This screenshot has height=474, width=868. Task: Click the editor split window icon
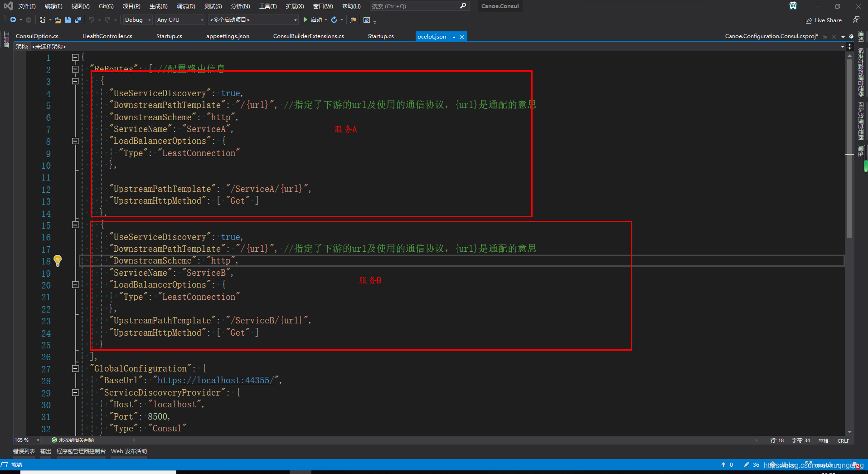coord(850,46)
